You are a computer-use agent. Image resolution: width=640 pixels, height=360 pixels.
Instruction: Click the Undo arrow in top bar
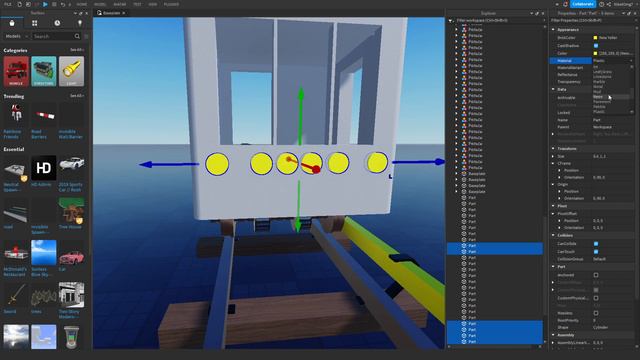pyautogui.click(x=62, y=4)
